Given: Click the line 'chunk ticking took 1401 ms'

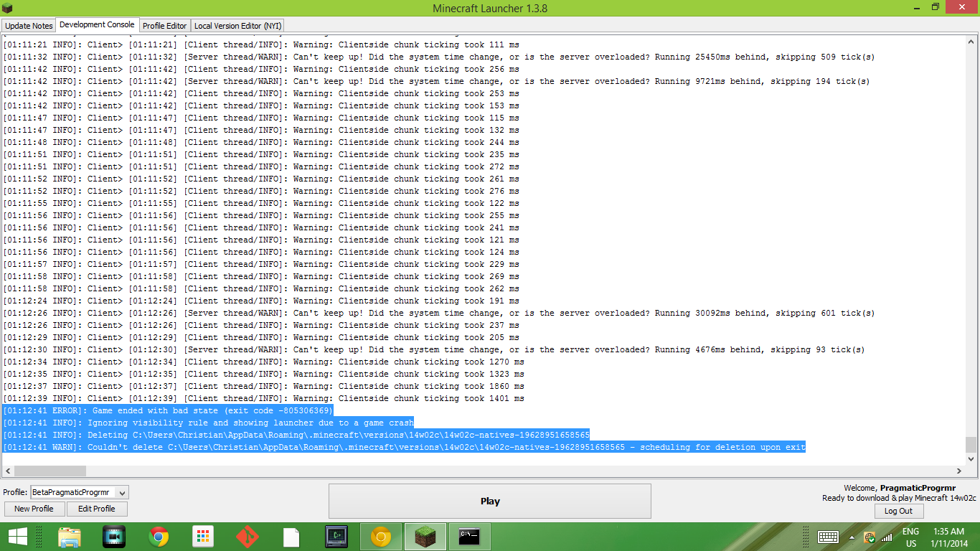Looking at the screenshot, I should [263, 398].
